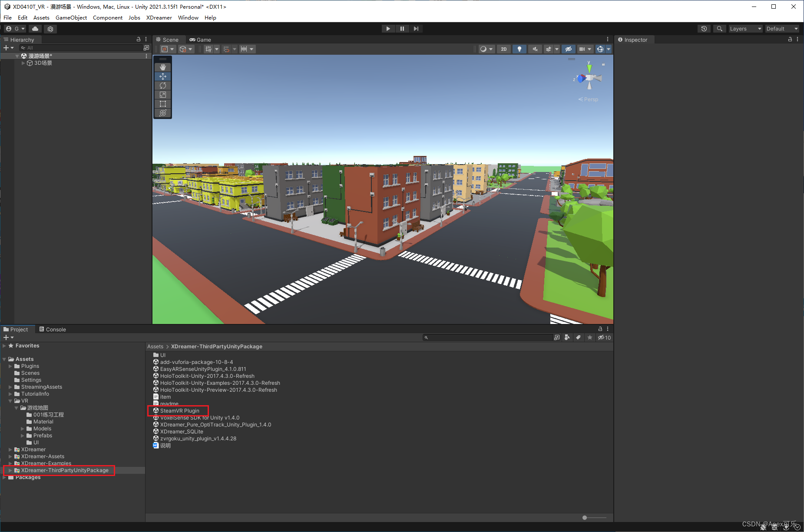
Task: Select the Rotate tool
Action: [163, 86]
